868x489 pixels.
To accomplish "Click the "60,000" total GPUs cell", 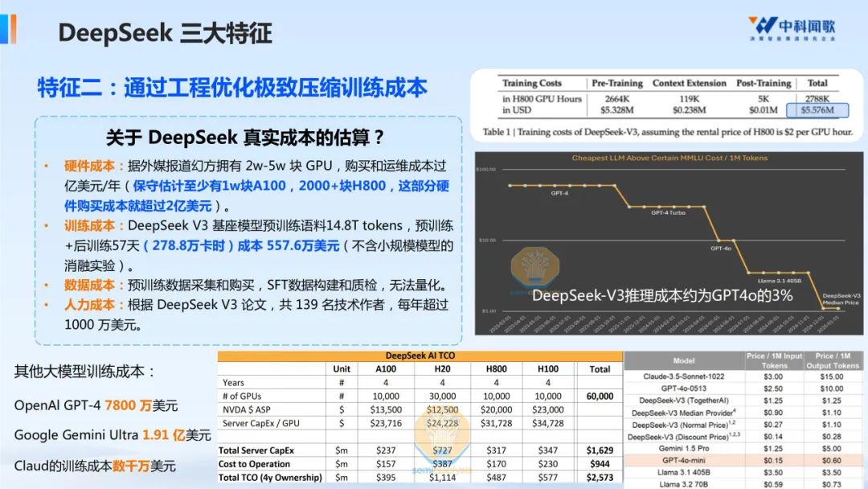I will click(600, 396).
